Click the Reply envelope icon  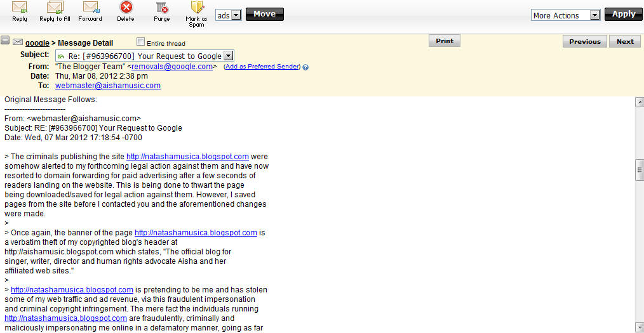pos(20,8)
